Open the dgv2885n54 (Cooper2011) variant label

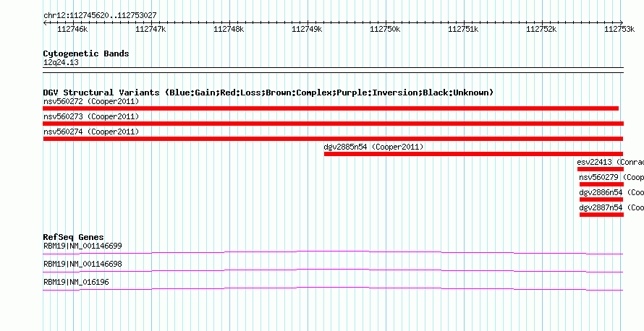(x=373, y=147)
